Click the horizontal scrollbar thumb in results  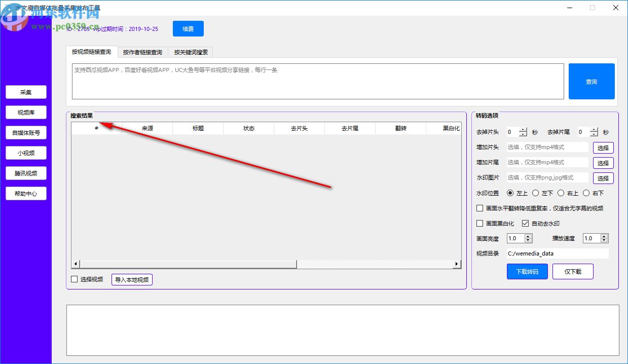pos(188,264)
